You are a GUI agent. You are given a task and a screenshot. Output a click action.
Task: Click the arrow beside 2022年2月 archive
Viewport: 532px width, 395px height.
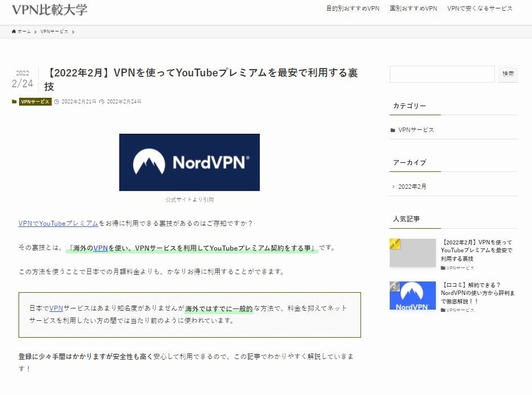tap(393, 187)
